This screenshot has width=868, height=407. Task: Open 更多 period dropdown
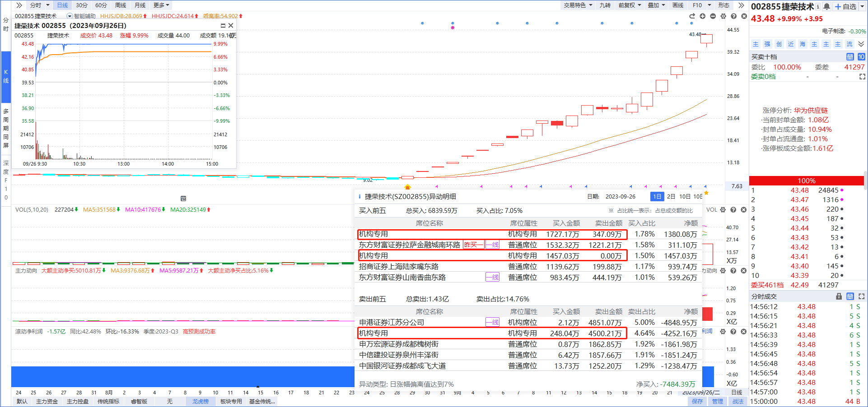tap(161, 5)
